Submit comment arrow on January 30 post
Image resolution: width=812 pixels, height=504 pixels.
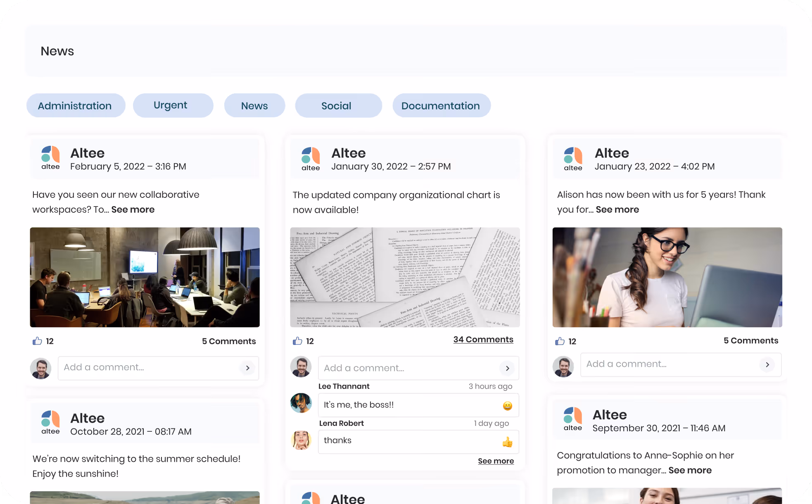pyautogui.click(x=507, y=368)
